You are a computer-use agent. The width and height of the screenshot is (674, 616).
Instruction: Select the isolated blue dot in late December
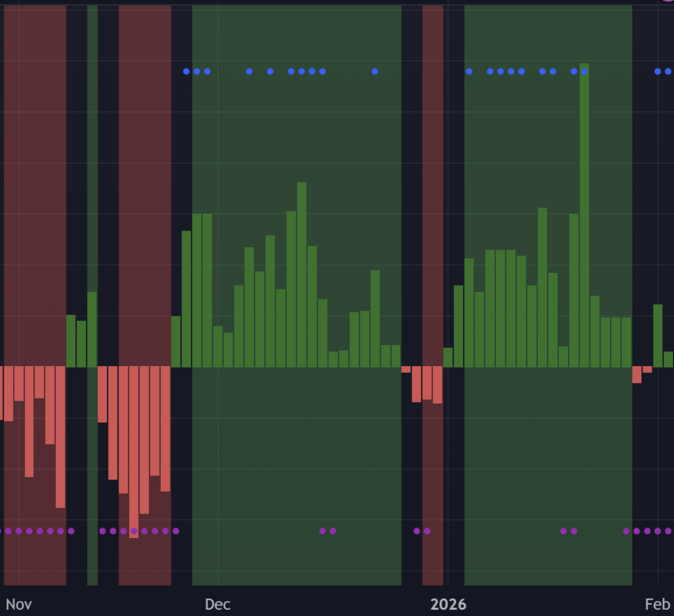point(375,71)
